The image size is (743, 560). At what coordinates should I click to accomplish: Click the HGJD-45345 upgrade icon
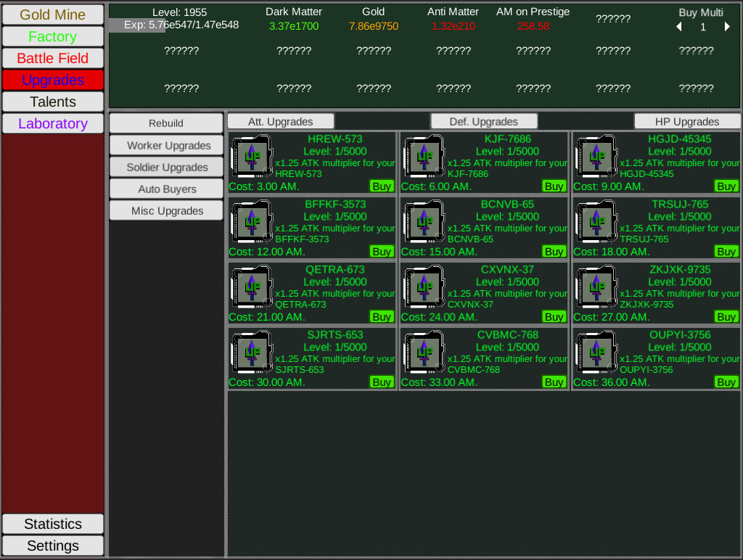click(596, 156)
